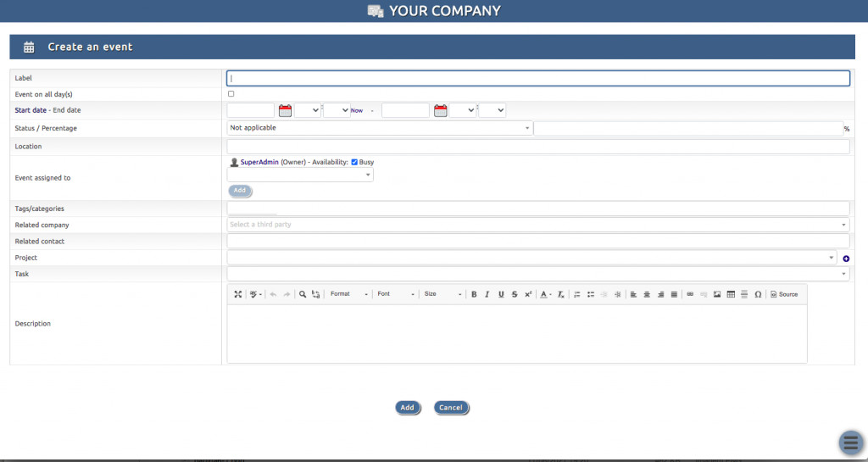
Task: Toggle strikethrough formatting
Action: [x=515, y=294]
